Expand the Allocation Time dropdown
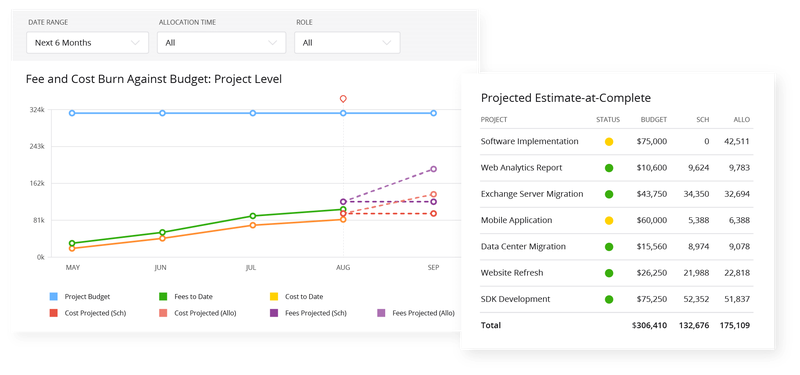The image size is (800, 375). [221, 43]
